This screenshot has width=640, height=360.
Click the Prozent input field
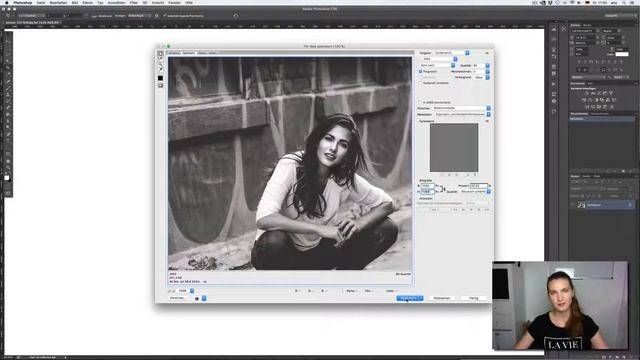click(479, 186)
